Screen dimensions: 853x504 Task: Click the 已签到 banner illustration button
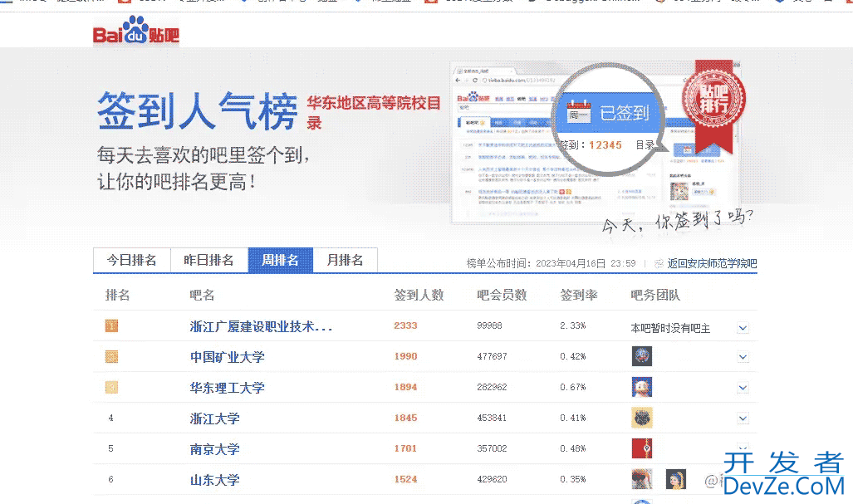click(609, 113)
